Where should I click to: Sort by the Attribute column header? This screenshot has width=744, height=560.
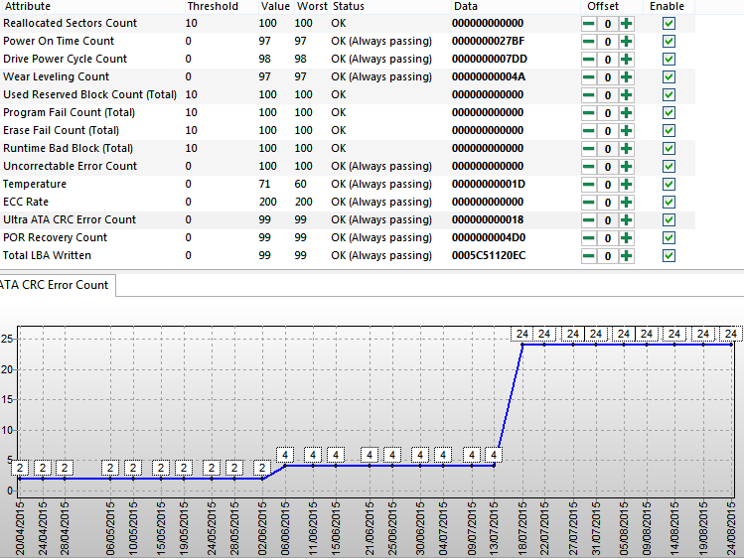28,6
